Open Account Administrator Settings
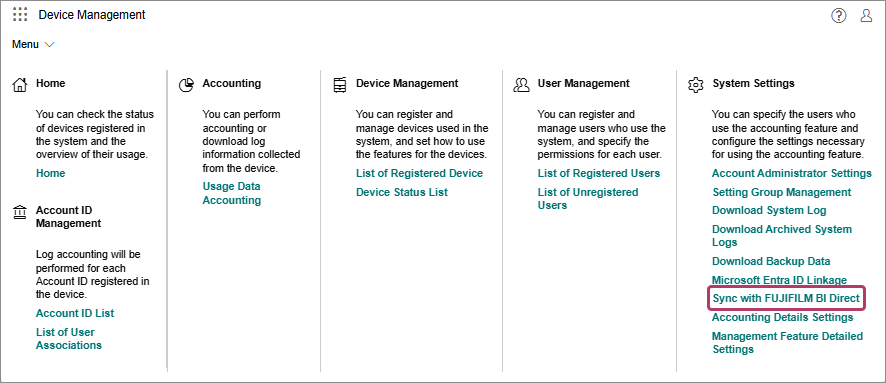 click(x=792, y=173)
